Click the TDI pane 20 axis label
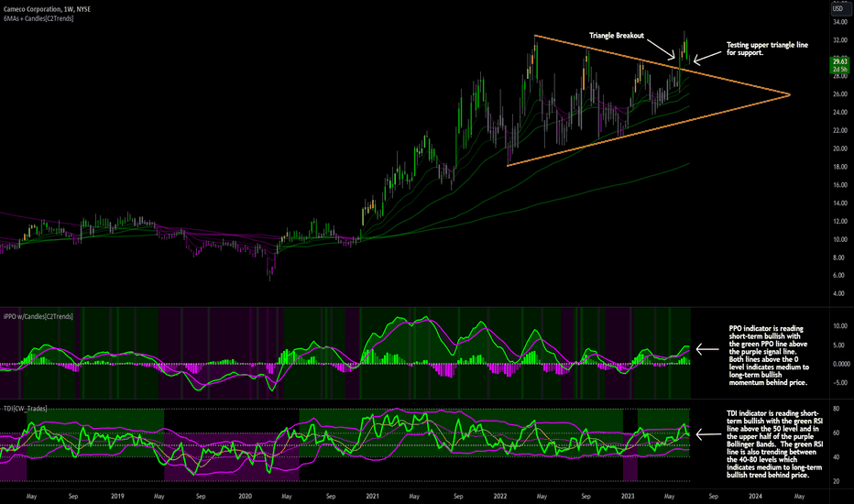 (x=836, y=482)
